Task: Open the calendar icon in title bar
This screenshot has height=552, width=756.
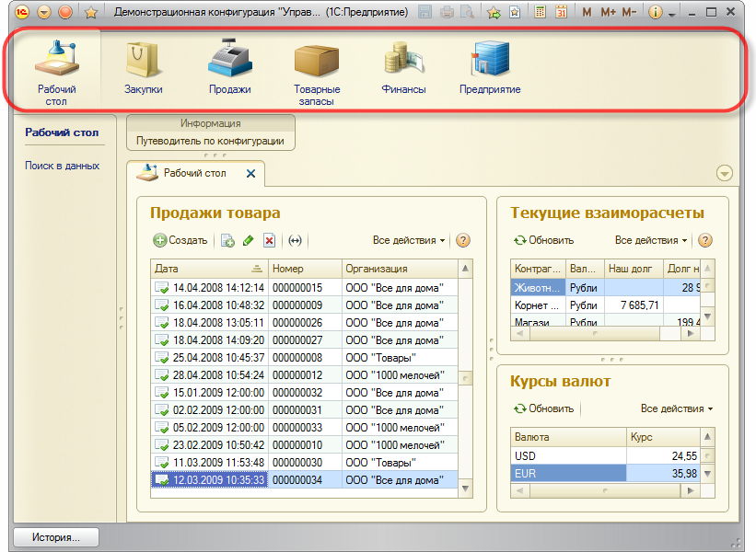Action: [x=560, y=13]
